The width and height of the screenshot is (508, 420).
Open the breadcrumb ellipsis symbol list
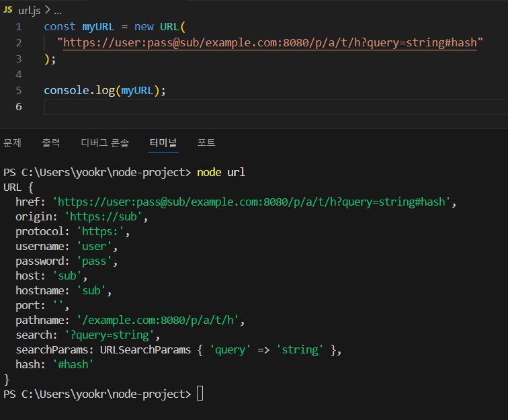click(58, 13)
